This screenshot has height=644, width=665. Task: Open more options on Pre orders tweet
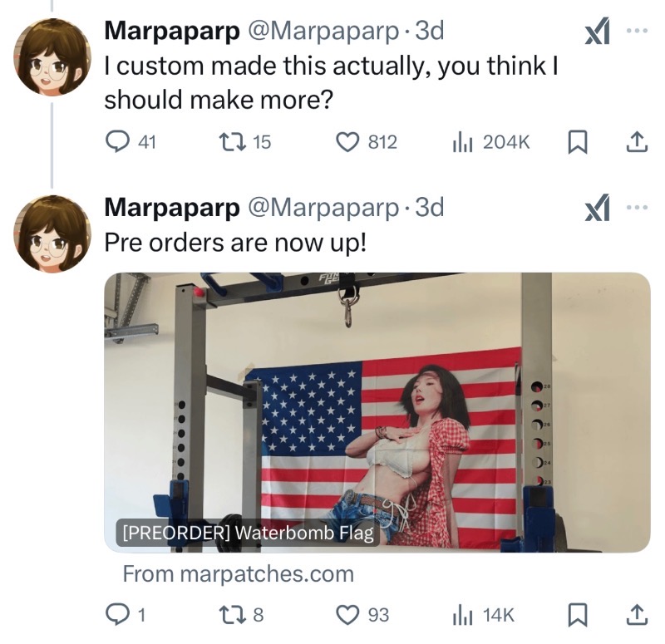(x=637, y=207)
